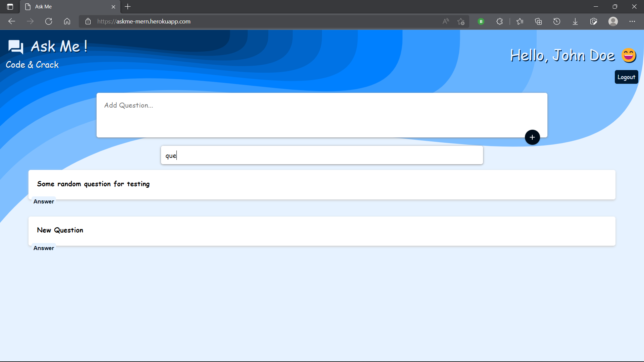Open the browser history icon

(x=557, y=21)
